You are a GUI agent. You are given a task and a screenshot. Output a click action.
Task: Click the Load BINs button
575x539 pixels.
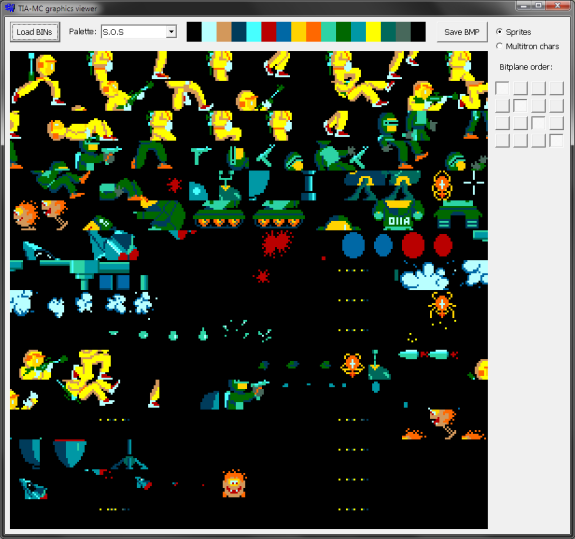click(35, 32)
